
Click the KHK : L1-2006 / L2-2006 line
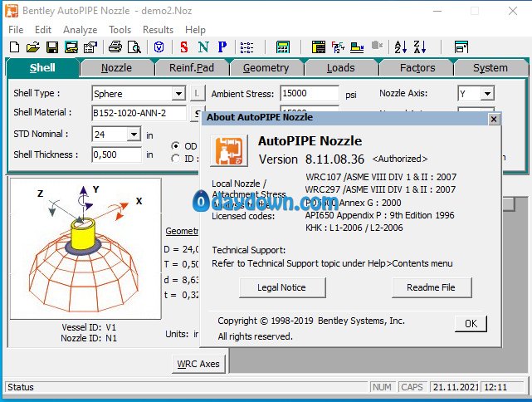coord(354,228)
